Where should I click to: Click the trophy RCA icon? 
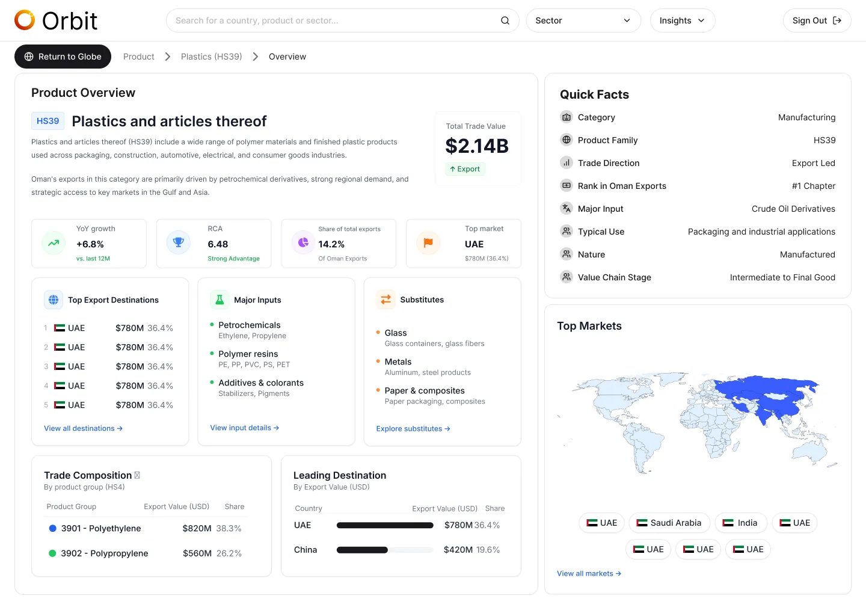click(178, 242)
